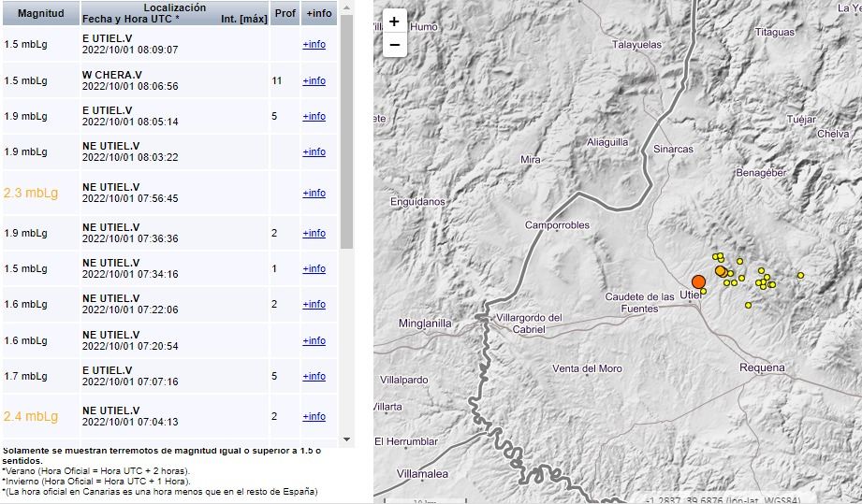The width and height of the screenshot is (862, 504).
Task: Open +info for the 2.3 mbLg earthquake
Action: pos(314,193)
